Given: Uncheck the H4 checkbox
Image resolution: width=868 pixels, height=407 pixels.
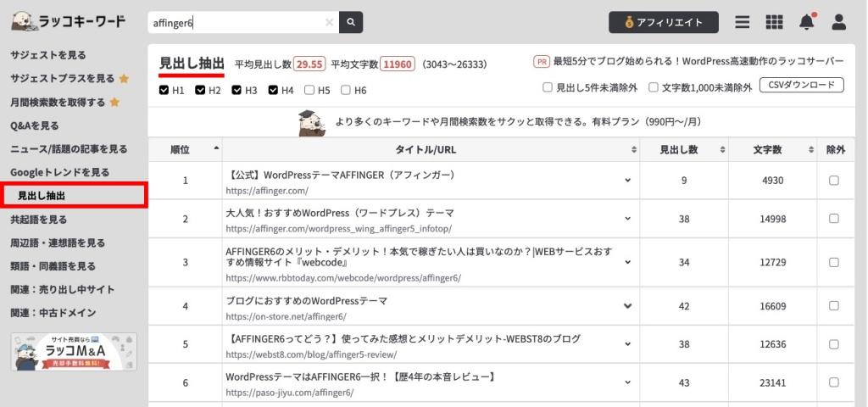Looking at the screenshot, I should tap(273, 90).
